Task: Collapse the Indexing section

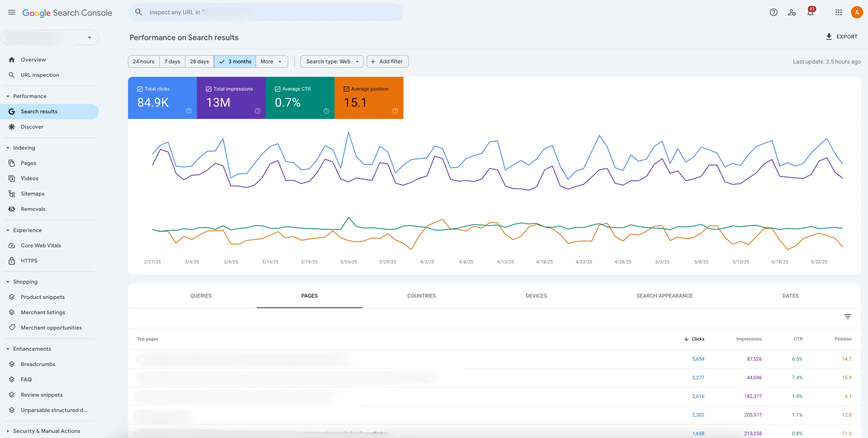Action: 8,148
